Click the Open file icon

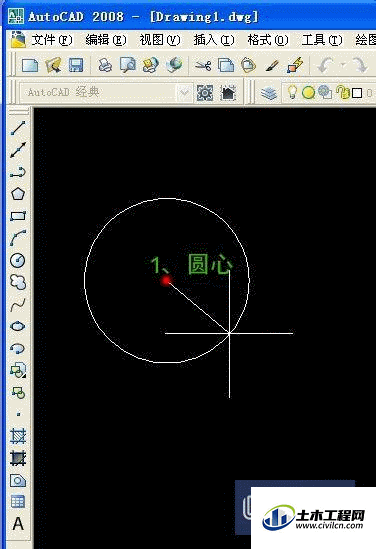pyautogui.click(x=53, y=65)
